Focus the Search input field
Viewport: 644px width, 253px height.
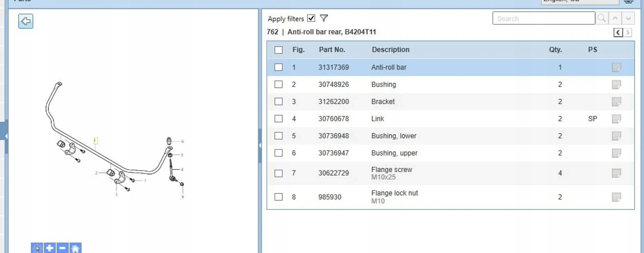point(544,18)
